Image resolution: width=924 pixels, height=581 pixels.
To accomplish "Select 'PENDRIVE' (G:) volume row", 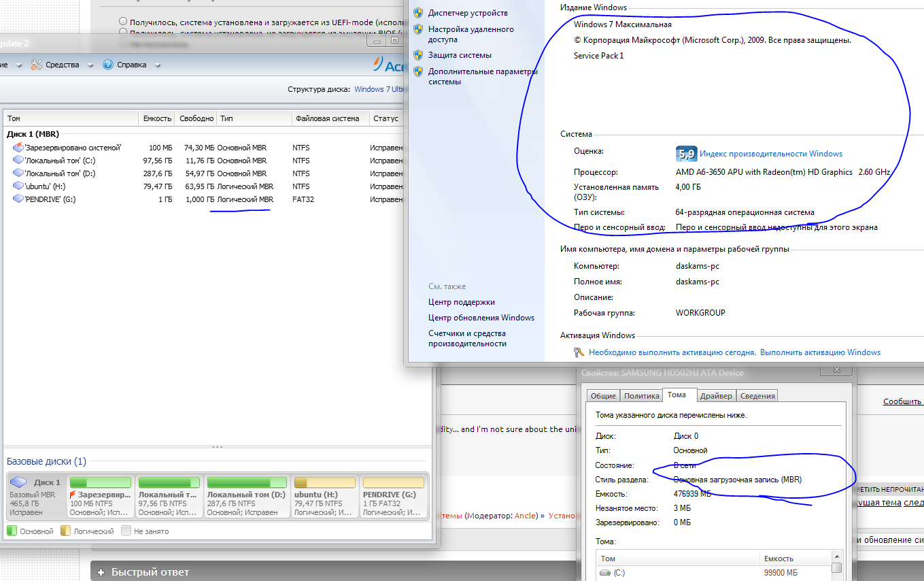I will point(204,199).
